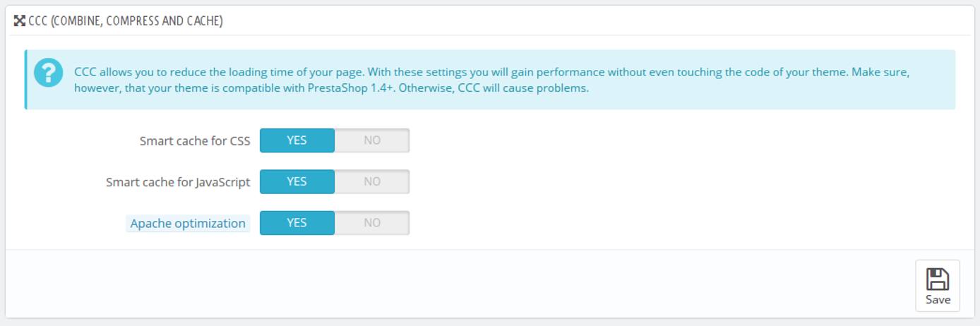Set Apache optimization to YES

pyautogui.click(x=297, y=223)
